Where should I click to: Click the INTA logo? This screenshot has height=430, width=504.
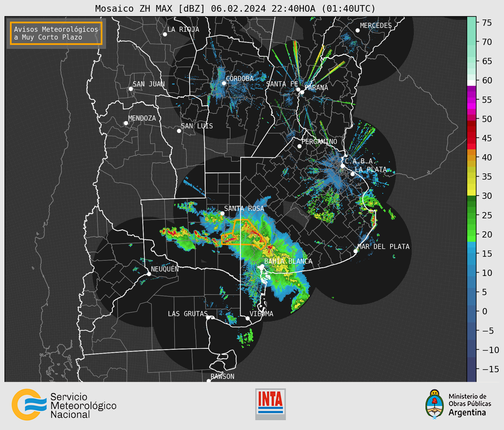(270, 404)
